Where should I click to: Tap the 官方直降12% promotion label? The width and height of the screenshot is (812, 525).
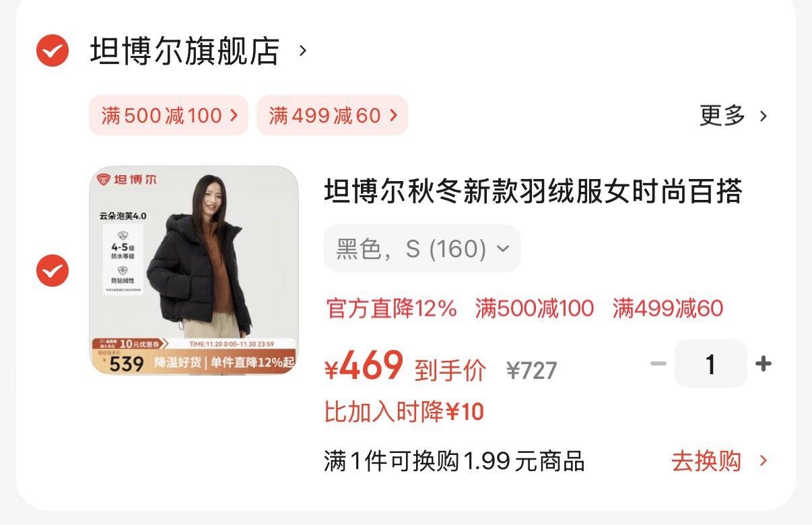click(391, 309)
